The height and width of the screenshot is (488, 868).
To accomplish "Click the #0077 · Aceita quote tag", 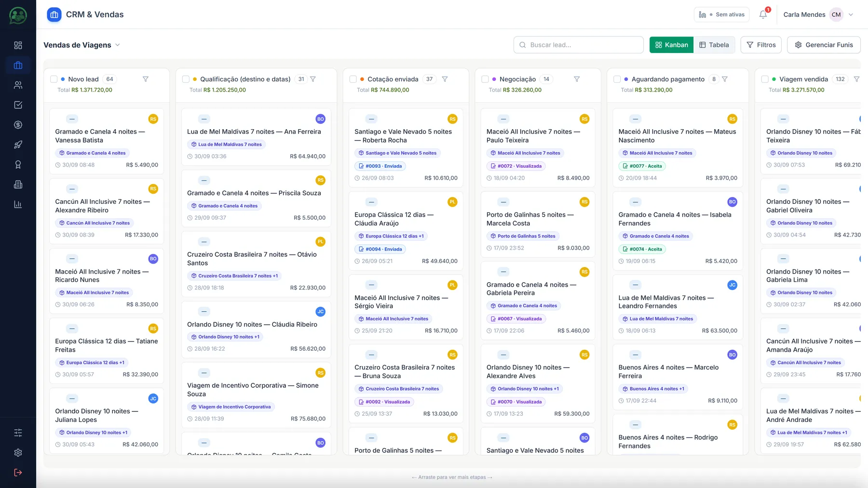I will 642,166.
